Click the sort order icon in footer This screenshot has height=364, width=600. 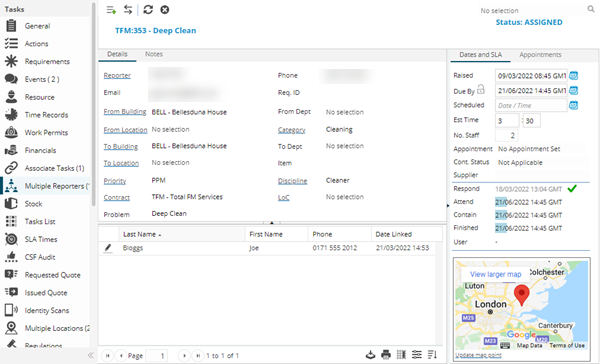coord(432,355)
